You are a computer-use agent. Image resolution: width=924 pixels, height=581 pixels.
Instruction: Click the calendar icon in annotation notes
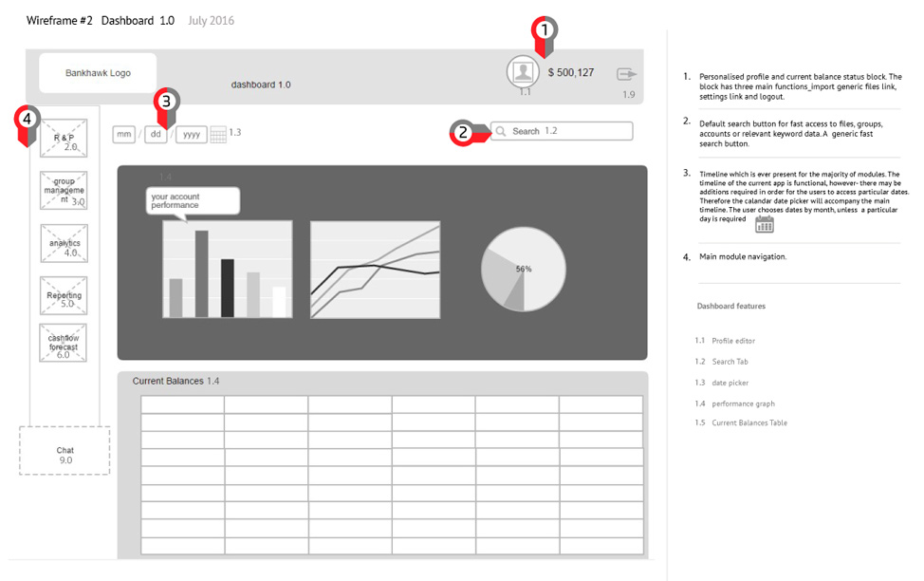764,224
